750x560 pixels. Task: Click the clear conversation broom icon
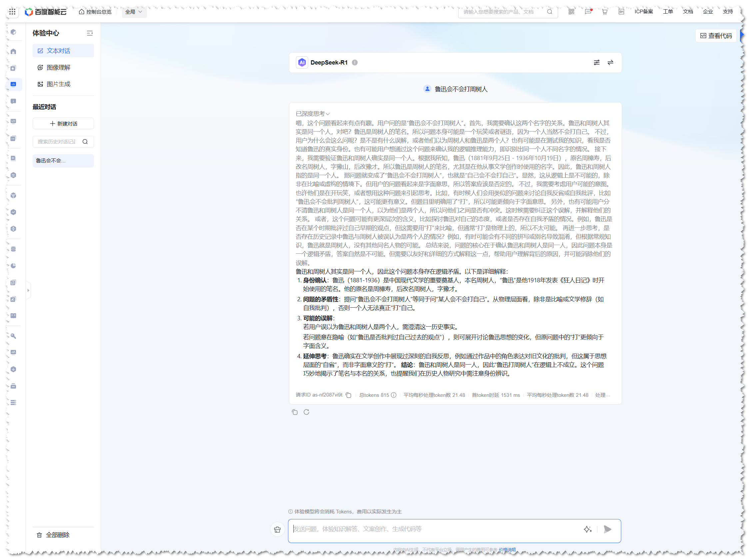click(x=277, y=529)
